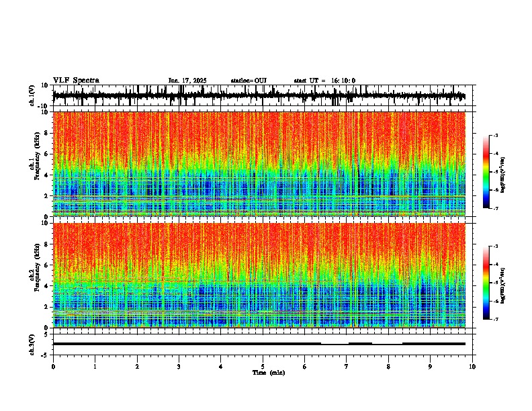Click the ch.2 spectrogram plot
532x411 pixels.
(x=259, y=275)
